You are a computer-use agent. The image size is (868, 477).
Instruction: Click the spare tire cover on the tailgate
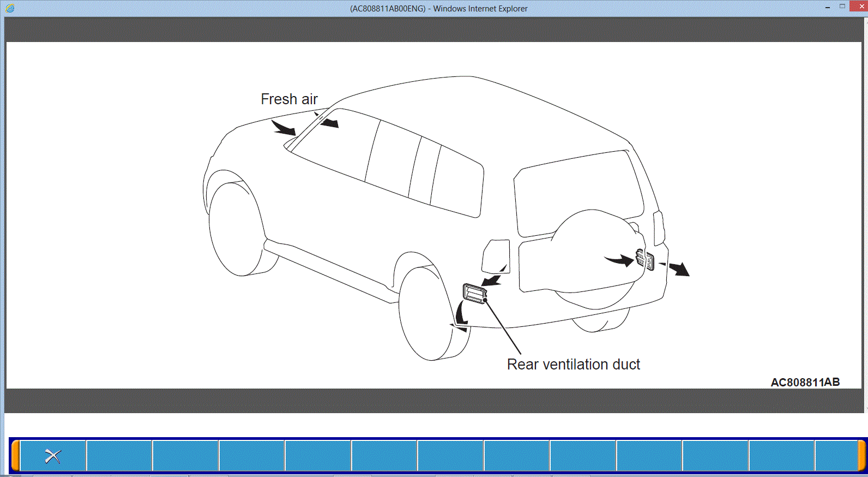click(x=594, y=257)
